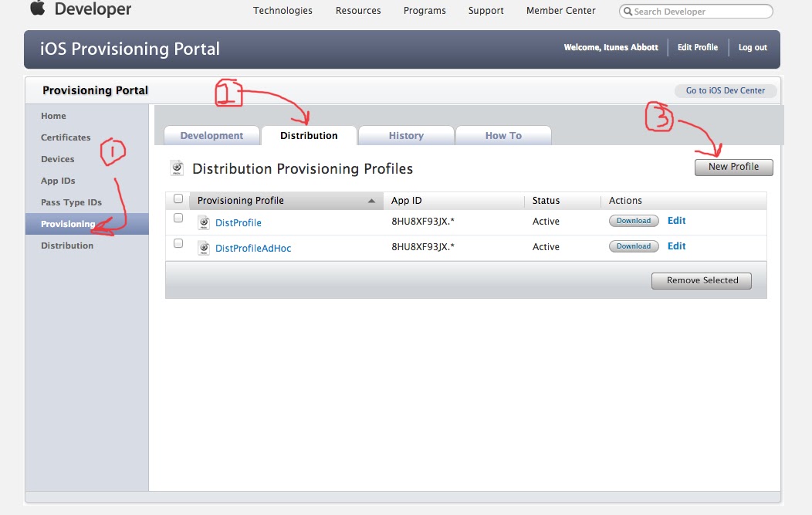Click the Status column header
Screen dimensions: 812x515
(x=546, y=201)
